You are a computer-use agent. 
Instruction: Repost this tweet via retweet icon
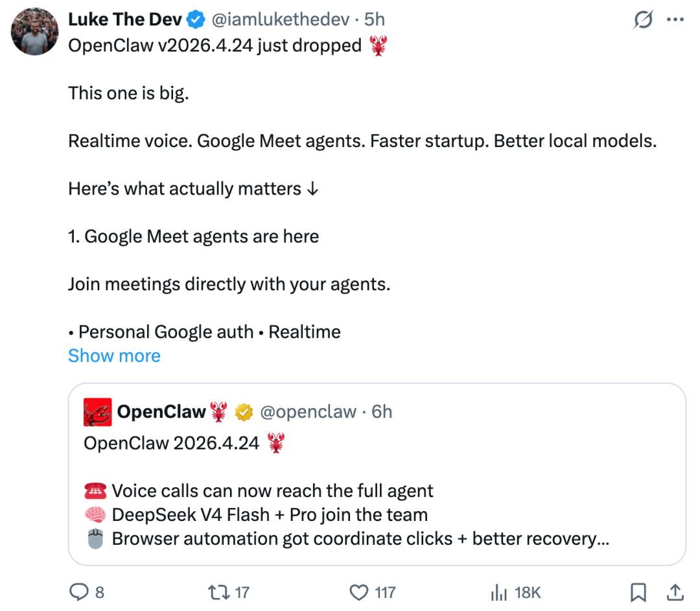[216, 592]
